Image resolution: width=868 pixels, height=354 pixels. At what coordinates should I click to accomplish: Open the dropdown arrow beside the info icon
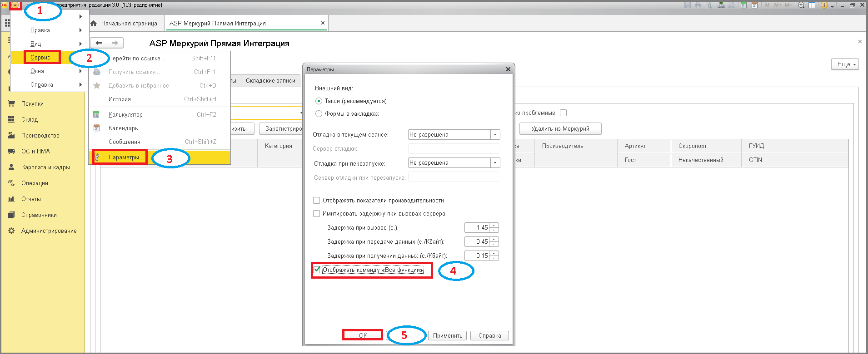pyautogui.click(x=833, y=6)
